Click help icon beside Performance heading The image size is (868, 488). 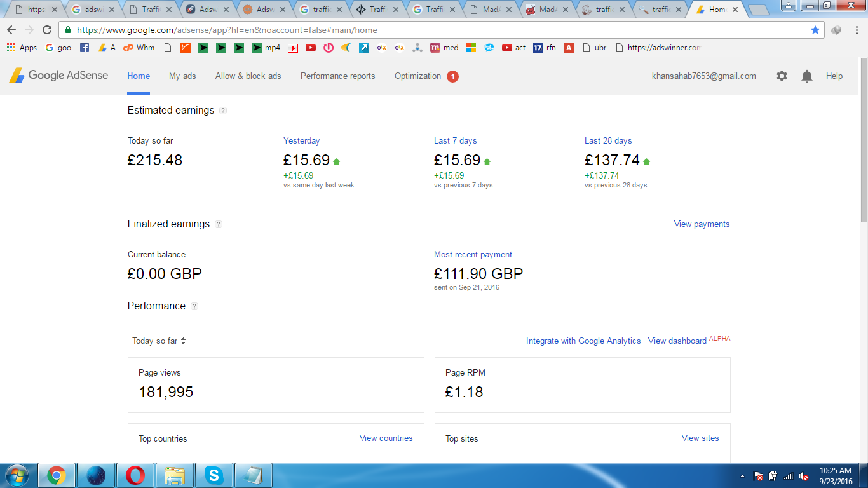click(194, 306)
